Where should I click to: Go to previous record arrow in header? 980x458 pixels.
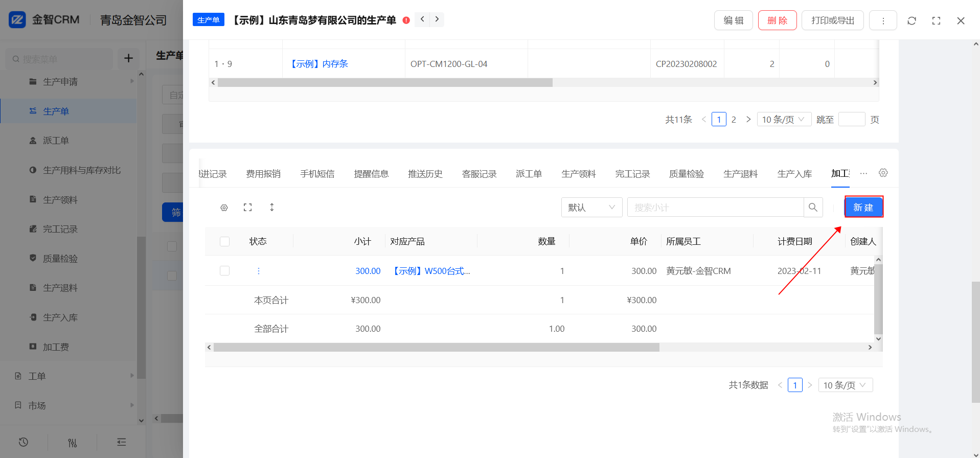point(422,19)
